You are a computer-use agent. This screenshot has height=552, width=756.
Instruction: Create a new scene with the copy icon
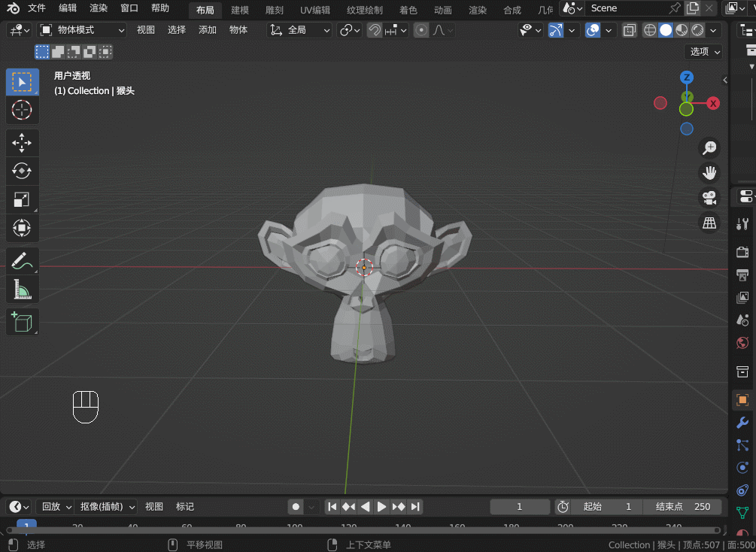(x=693, y=8)
